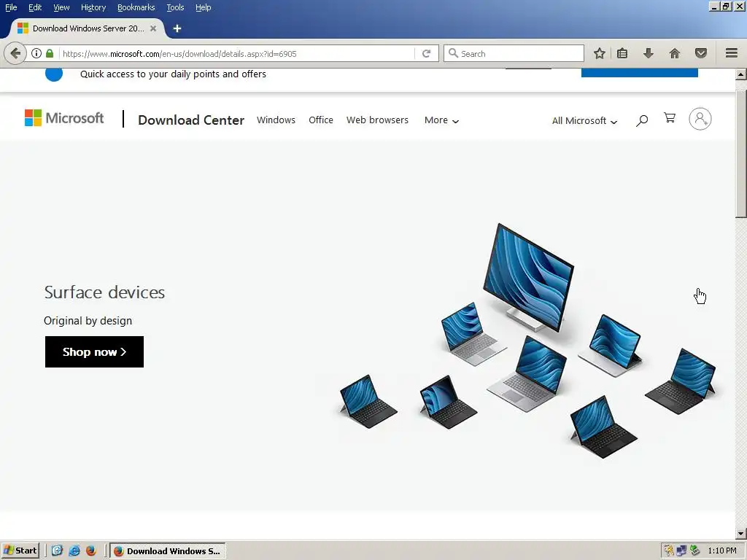The image size is (747, 560).
Task: Open the File menu
Action: click(x=11, y=7)
